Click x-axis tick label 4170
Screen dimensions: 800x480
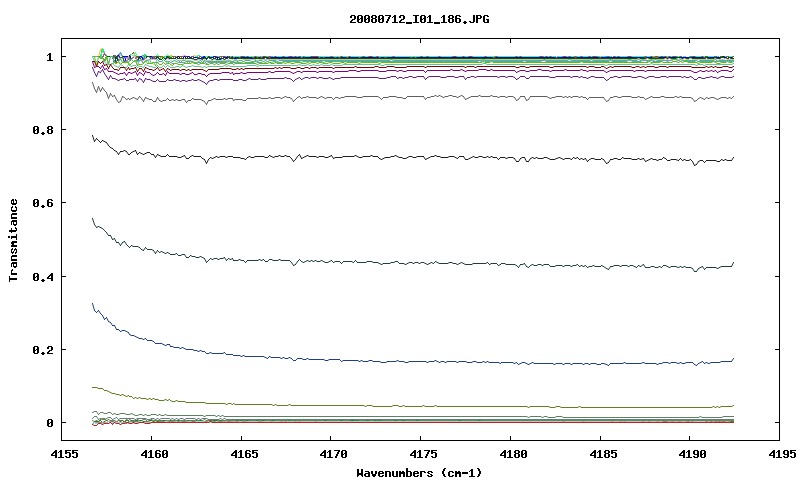pyautogui.click(x=333, y=454)
